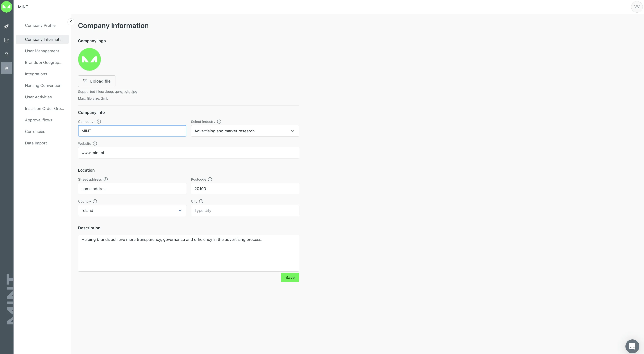Click info icon beside Website label
Viewport: 644px width, 354px height.
point(95,144)
